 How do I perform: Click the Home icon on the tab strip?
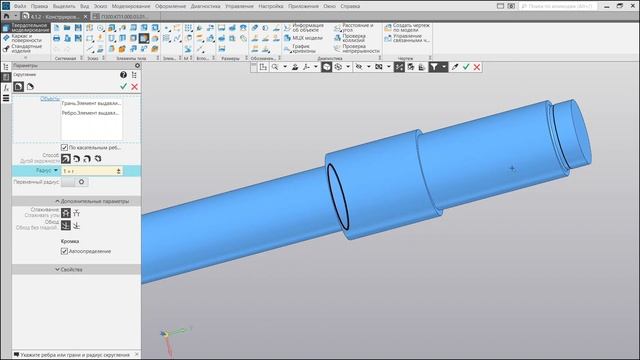point(6,16)
